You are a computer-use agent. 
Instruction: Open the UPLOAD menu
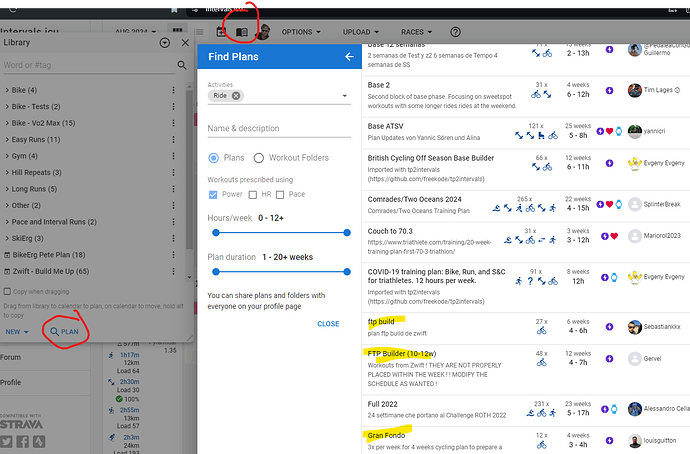pyautogui.click(x=361, y=32)
